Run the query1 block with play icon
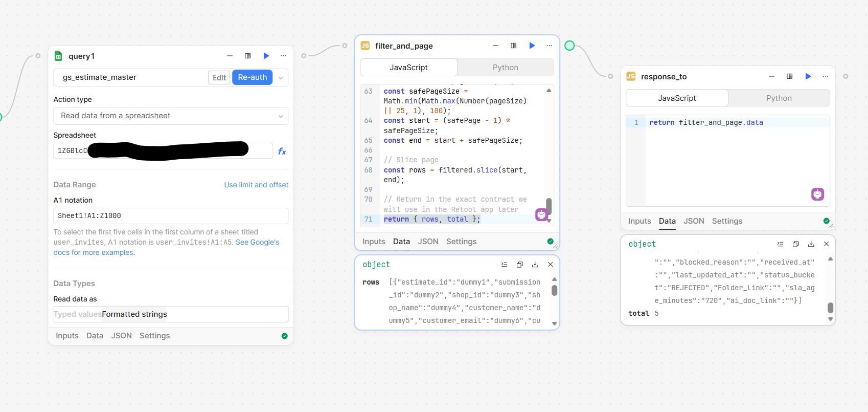 [266, 56]
